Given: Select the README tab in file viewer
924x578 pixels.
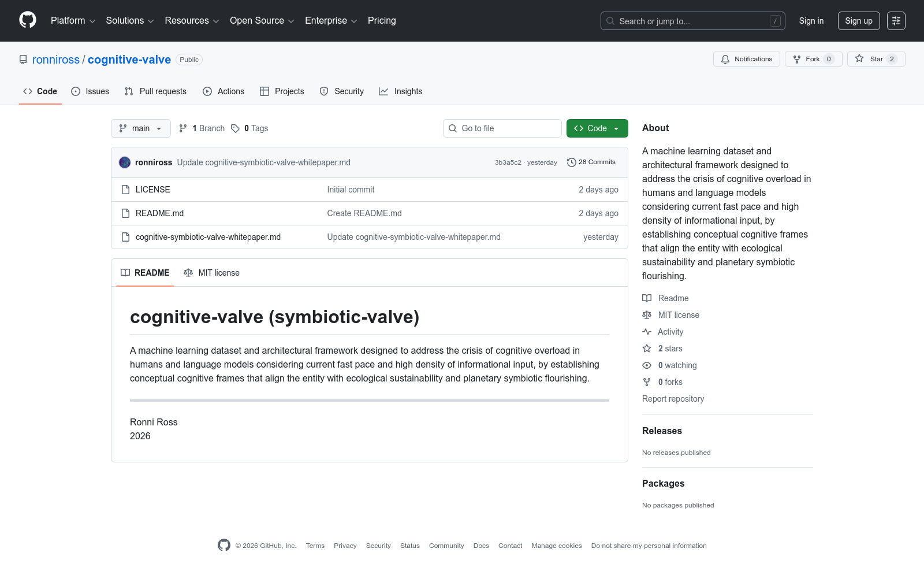Looking at the screenshot, I should [x=145, y=273].
